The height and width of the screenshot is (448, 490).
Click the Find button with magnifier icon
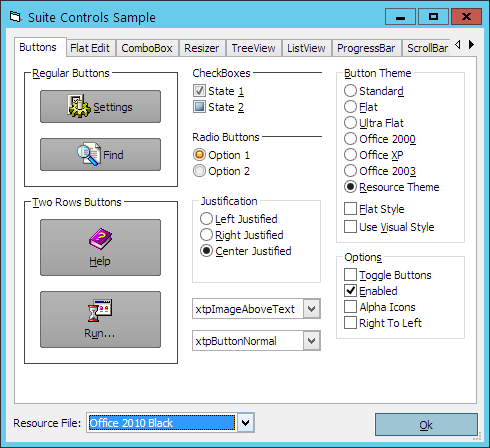point(100,155)
